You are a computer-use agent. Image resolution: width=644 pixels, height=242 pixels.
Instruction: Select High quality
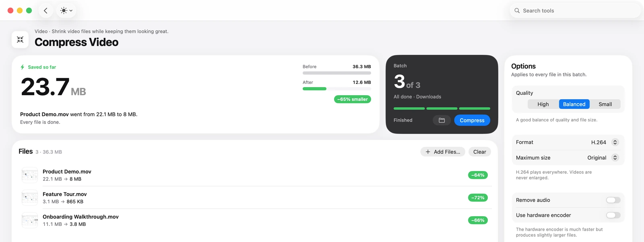click(543, 104)
